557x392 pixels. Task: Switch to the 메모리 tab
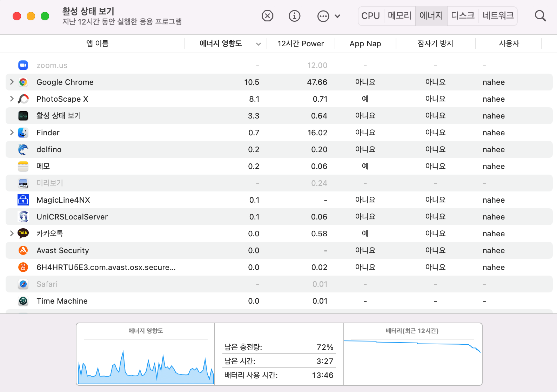tap(400, 16)
